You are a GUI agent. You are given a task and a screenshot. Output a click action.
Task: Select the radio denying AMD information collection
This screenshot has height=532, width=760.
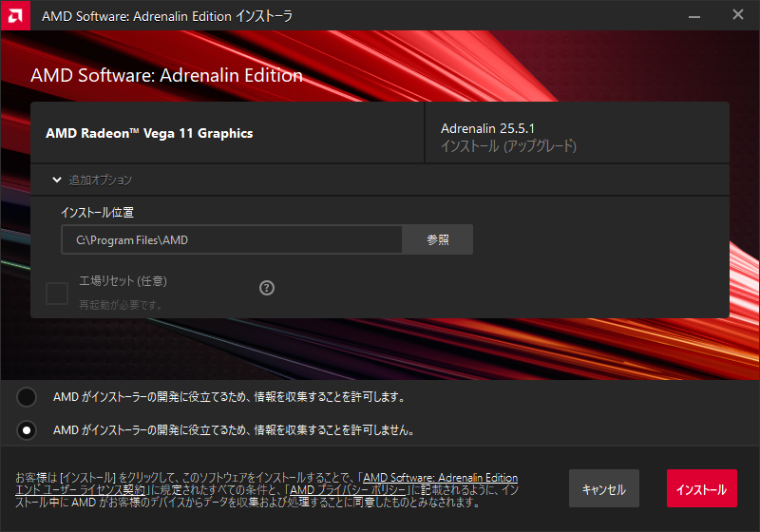[x=27, y=429]
